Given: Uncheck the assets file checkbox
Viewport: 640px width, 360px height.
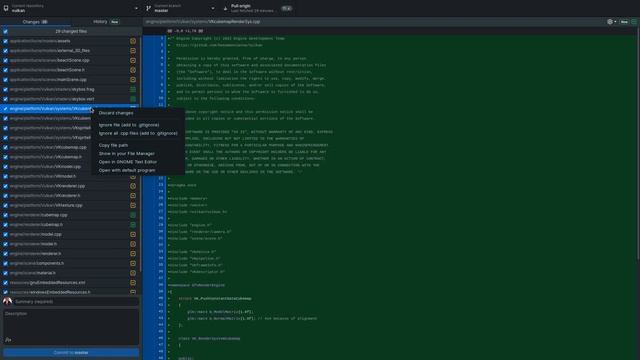Looking at the screenshot, I should click(5, 41).
